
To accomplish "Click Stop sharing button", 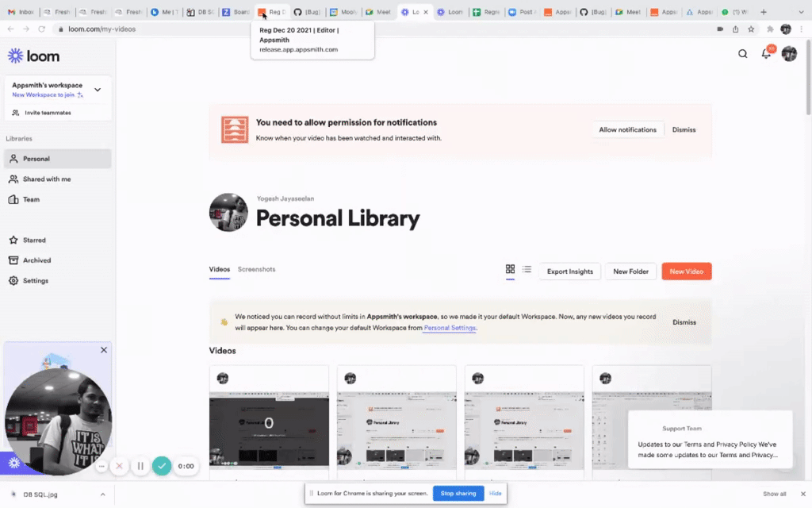I will [x=458, y=493].
